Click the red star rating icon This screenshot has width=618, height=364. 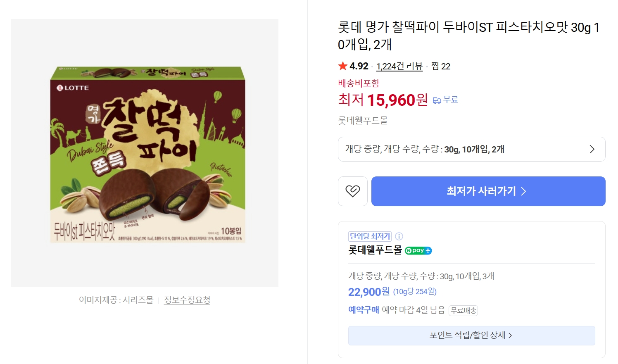click(x=342, y=66)
